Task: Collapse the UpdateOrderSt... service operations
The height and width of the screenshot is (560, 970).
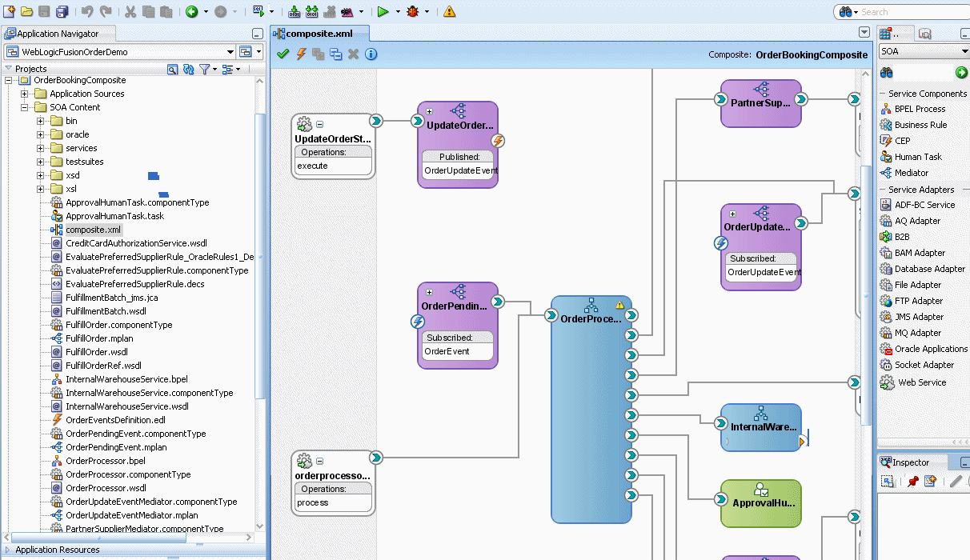Action: pos(319,124)
